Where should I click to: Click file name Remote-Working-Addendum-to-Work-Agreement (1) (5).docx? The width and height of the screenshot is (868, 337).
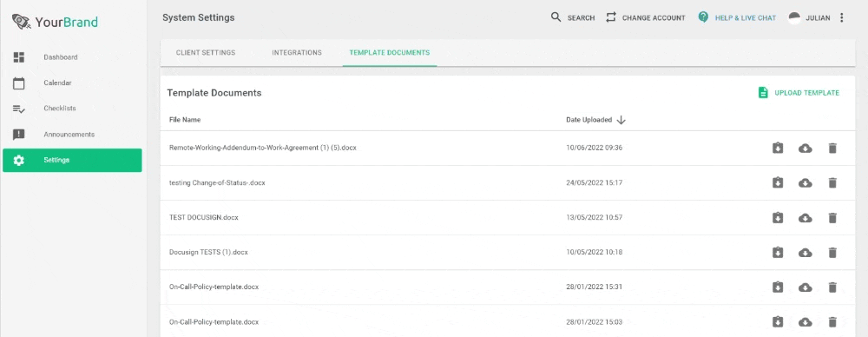tap(263, 148)
